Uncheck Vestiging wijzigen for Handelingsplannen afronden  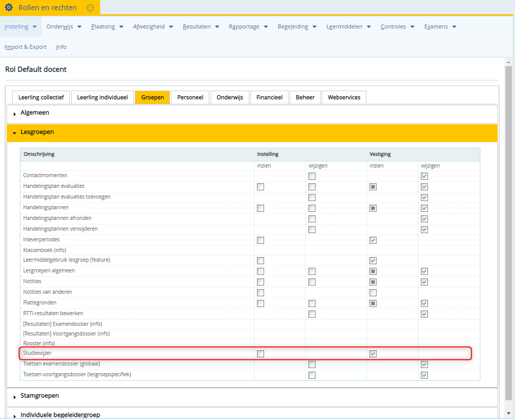[x=424, y=219]
